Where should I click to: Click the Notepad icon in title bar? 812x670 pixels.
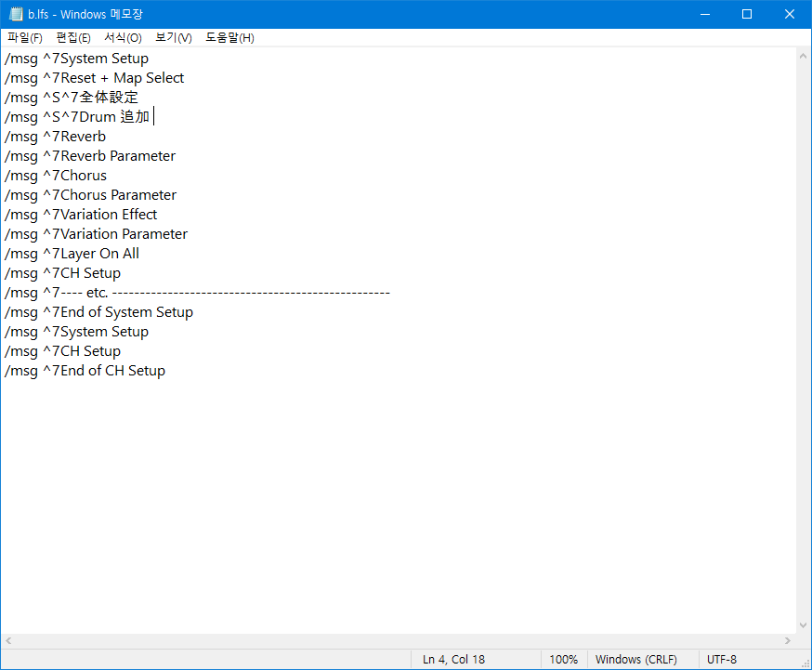(x=16, y=14)
